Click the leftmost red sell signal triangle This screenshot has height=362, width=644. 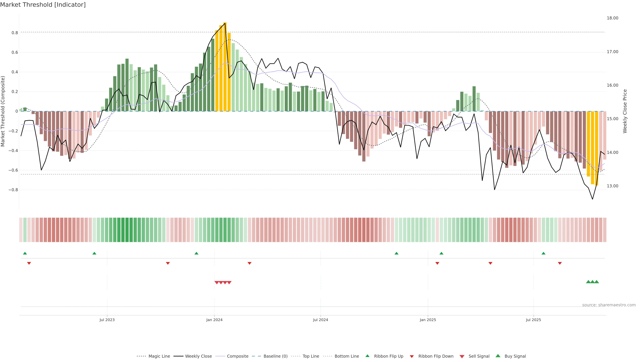pyautogui.click(x=217, y=283)
